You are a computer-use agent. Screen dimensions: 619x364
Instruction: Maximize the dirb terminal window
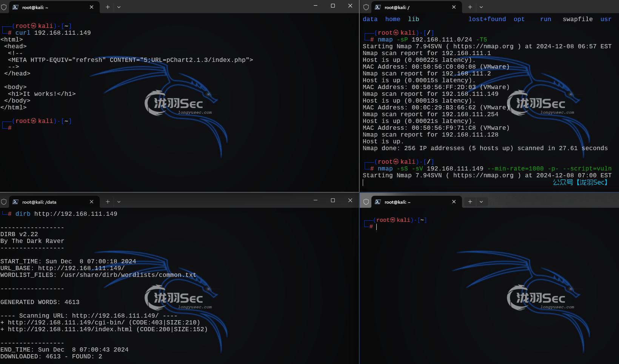coord(333,200)
